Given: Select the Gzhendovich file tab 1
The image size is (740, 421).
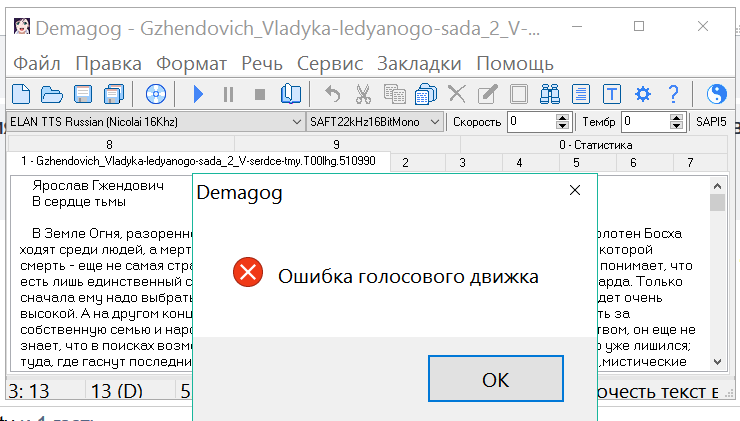Looking at the screenshot, I should pyautogui.click(x=198, y=161).
